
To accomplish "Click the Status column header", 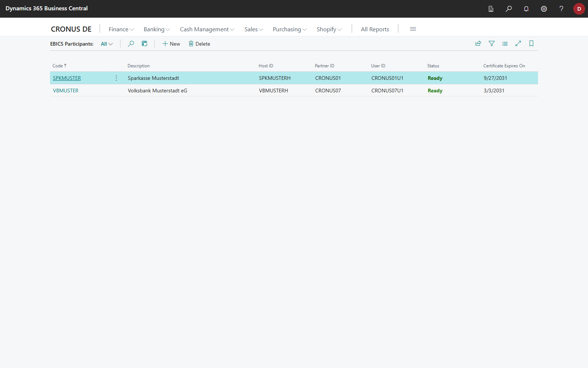I will pos(433,66).
